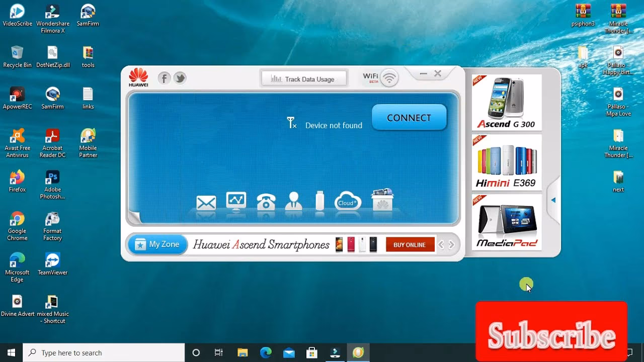Open the Cloud+ service icon

[348, 201]
